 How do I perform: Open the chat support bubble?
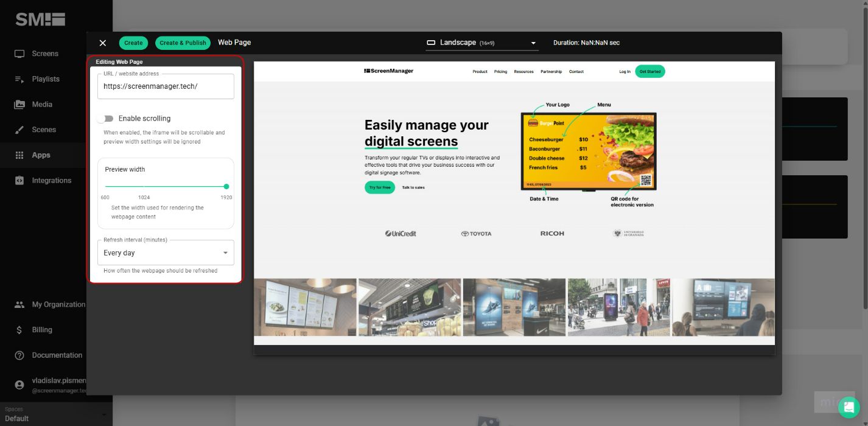(848, 407)
